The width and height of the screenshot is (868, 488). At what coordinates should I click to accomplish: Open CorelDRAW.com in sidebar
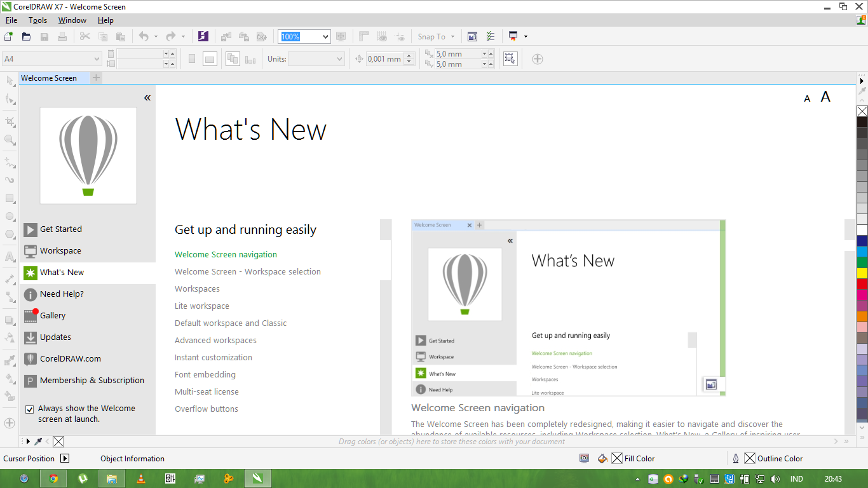pos(88,359)
